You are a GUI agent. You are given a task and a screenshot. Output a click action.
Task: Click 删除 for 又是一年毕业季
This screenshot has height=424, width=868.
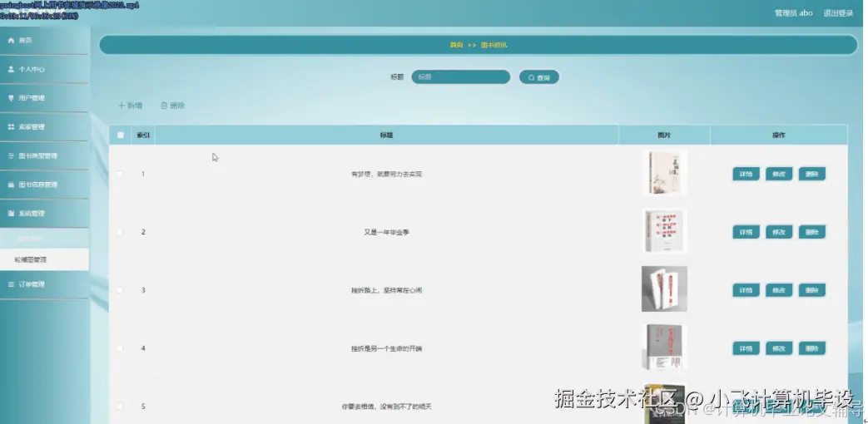[x=812, y=232]
